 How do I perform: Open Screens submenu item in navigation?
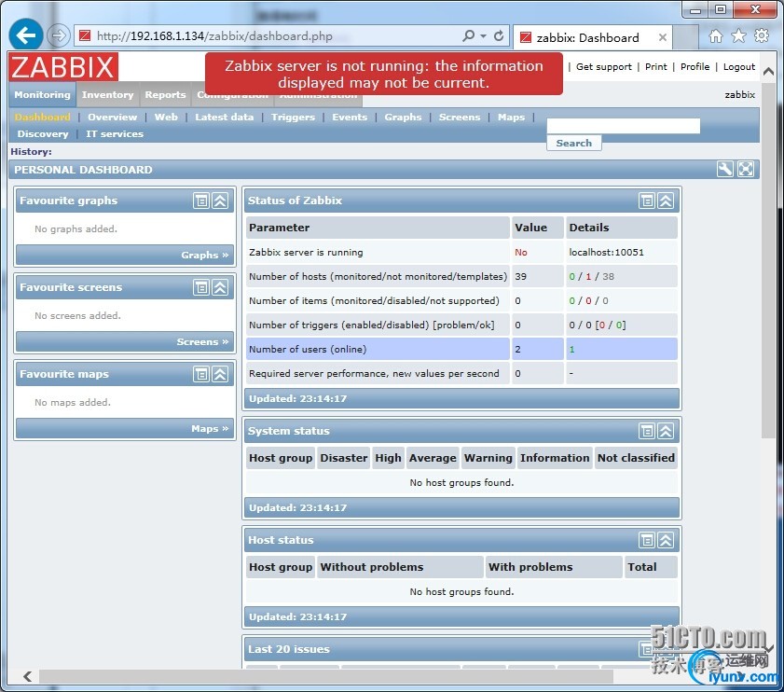pos(460,118)
